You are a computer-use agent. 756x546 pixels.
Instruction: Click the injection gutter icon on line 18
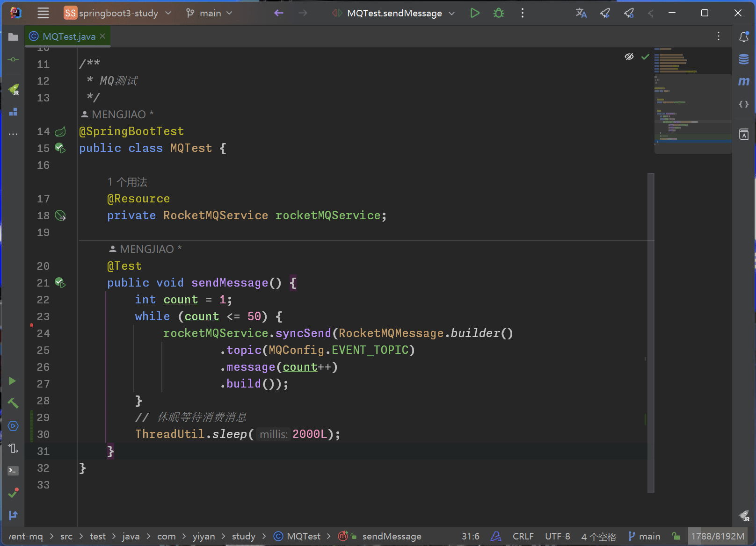60,216
